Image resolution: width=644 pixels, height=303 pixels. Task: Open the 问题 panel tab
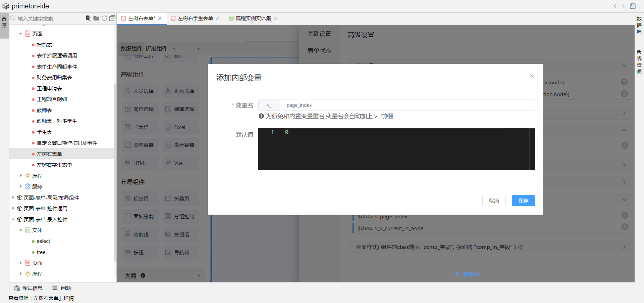61,288
